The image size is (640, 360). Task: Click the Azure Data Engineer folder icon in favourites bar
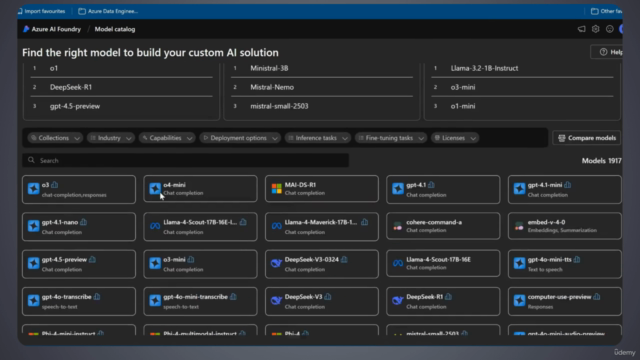tap(82, 11)
